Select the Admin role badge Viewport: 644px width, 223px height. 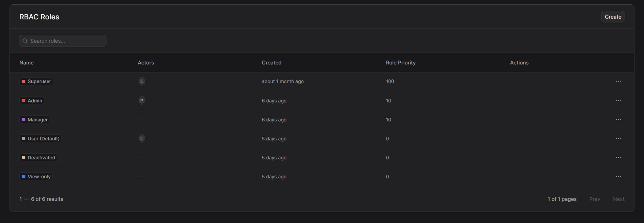32,101
